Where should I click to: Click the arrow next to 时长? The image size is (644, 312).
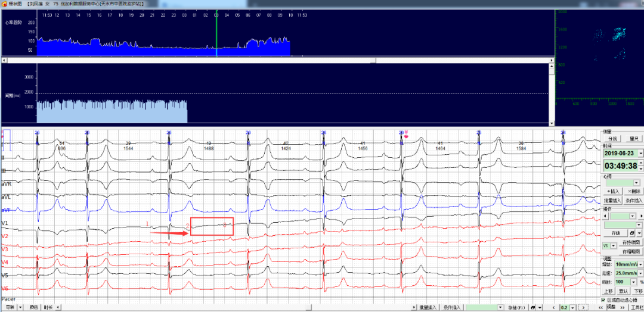pos(58,307)
